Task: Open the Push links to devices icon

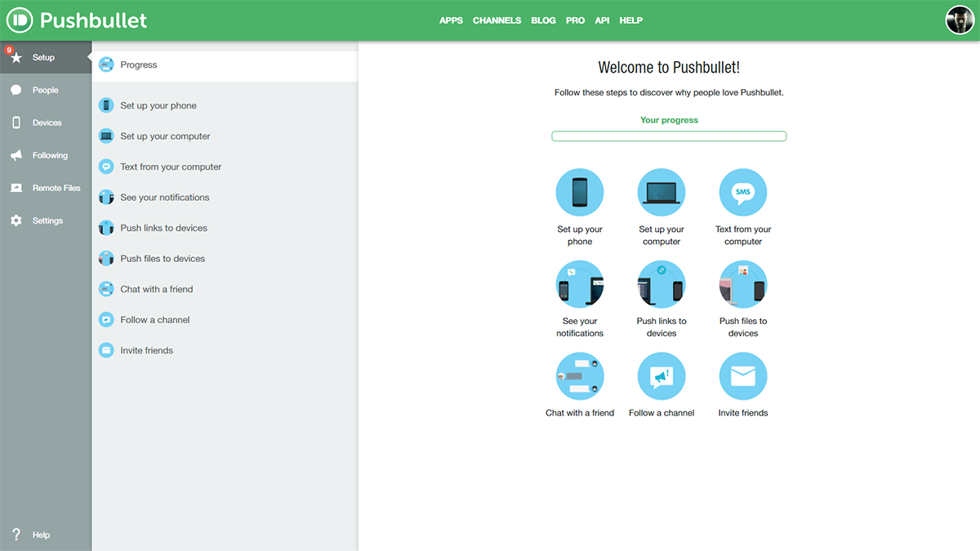Action: 661,284
